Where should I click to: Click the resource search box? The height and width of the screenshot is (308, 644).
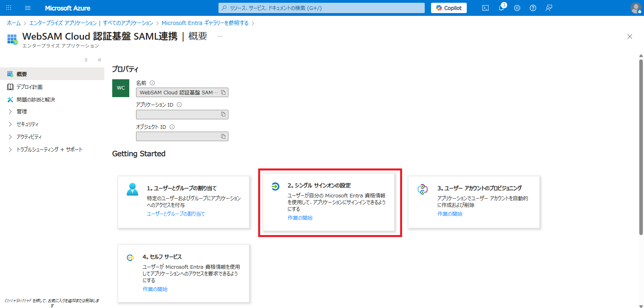(x=321, y=8)
